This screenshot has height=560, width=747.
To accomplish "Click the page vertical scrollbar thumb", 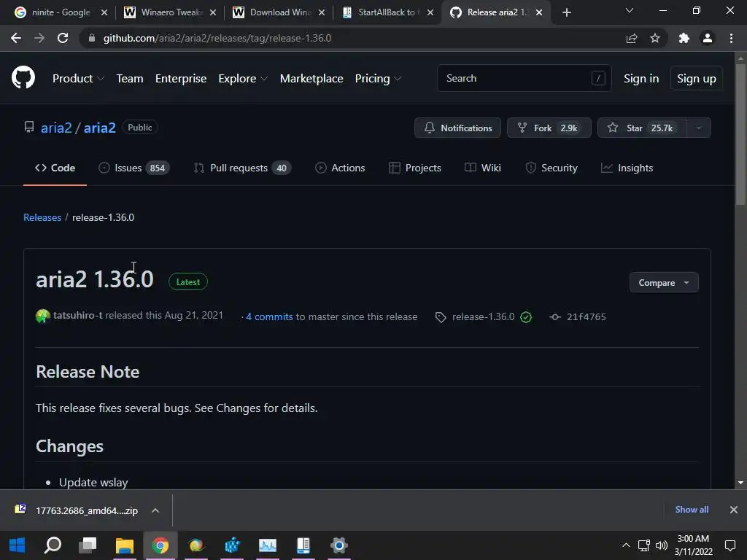I will (x=740, y=133).
